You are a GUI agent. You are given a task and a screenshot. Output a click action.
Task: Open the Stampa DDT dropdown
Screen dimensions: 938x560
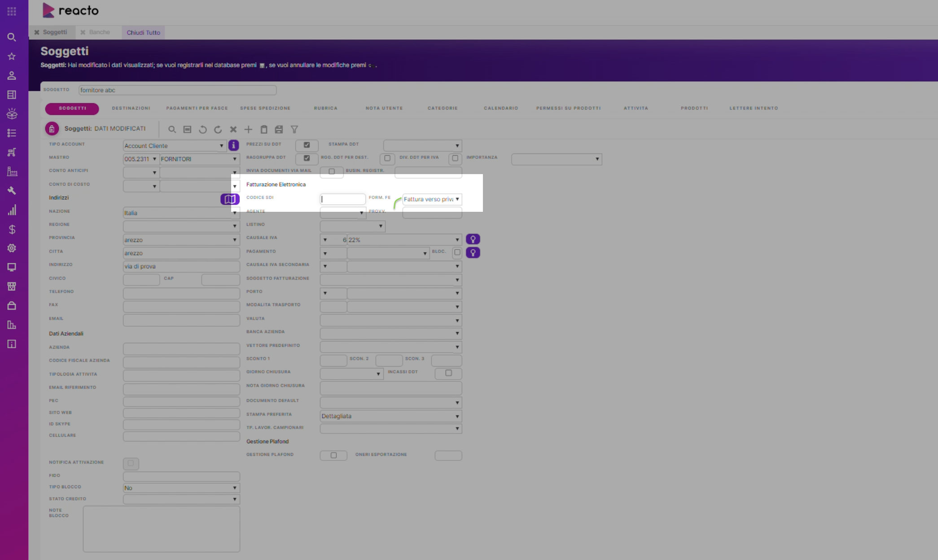click(422, 145)
